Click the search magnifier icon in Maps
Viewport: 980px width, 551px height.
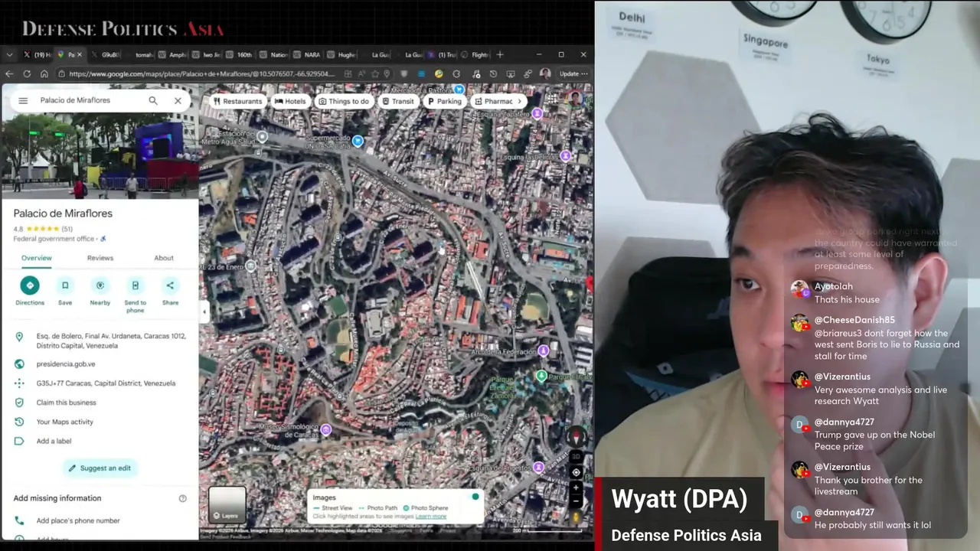point(153,100)
